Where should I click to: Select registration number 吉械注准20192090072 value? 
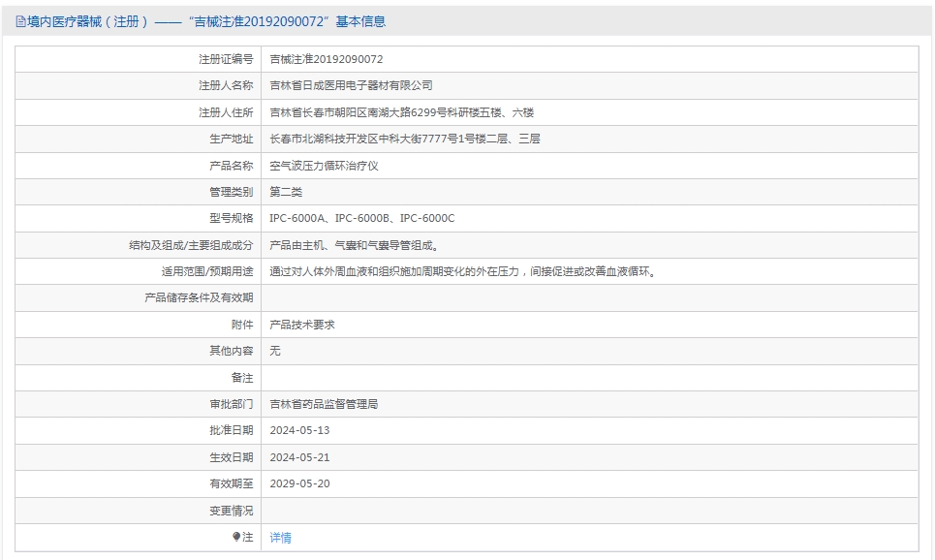pos(327,59)
